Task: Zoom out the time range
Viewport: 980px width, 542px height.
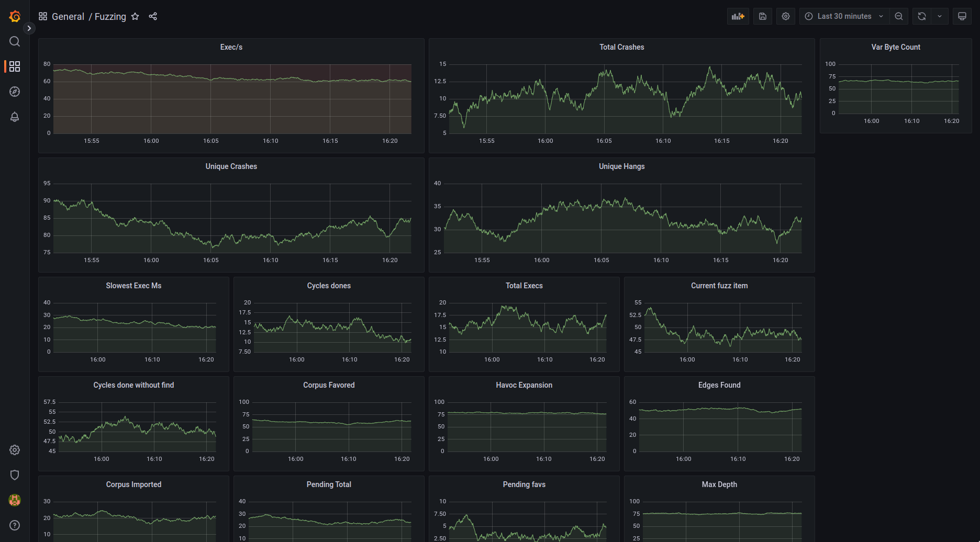Action: [x=899, y=16]
